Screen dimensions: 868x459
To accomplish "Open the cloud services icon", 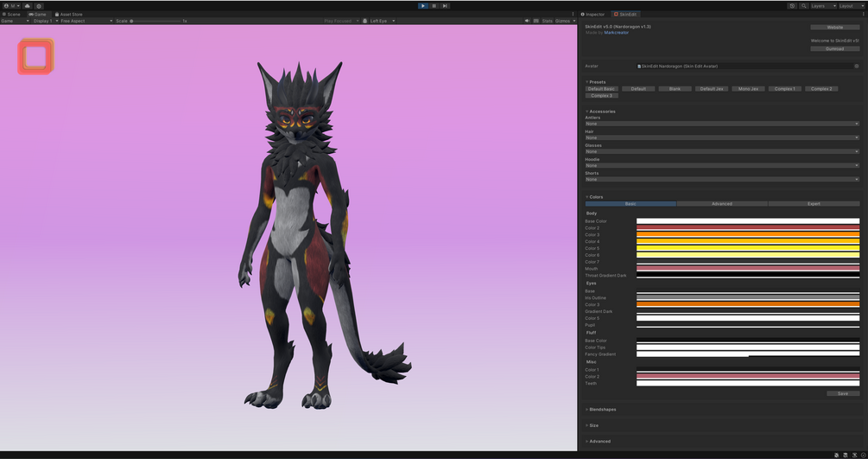I will click(27, 6).
